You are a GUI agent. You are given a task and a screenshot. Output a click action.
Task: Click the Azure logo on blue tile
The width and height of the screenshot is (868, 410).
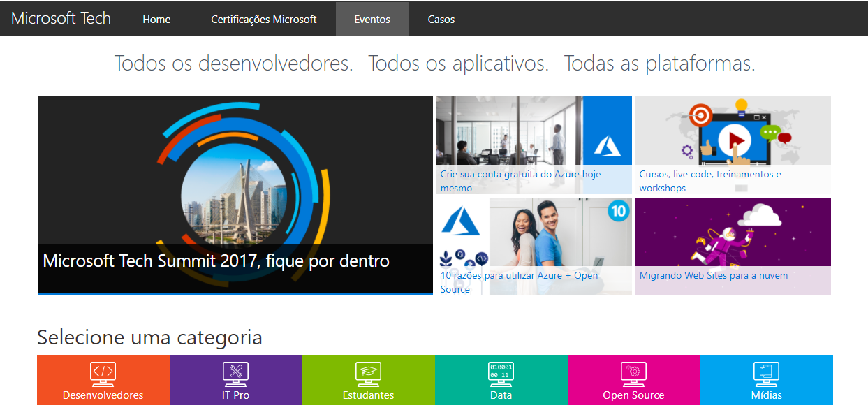[608, 145]
